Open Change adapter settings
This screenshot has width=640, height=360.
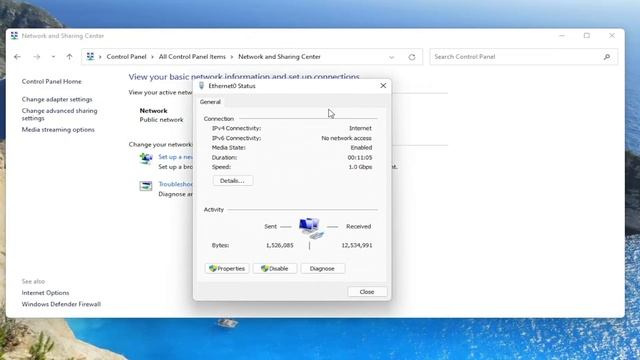click(x=57, y=99)
